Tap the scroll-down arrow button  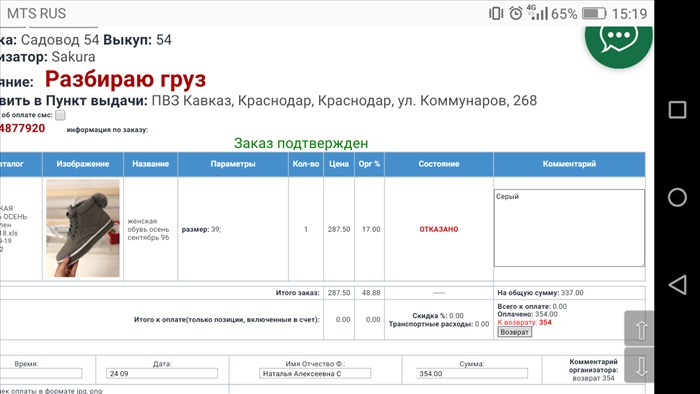tap(639, 365)
